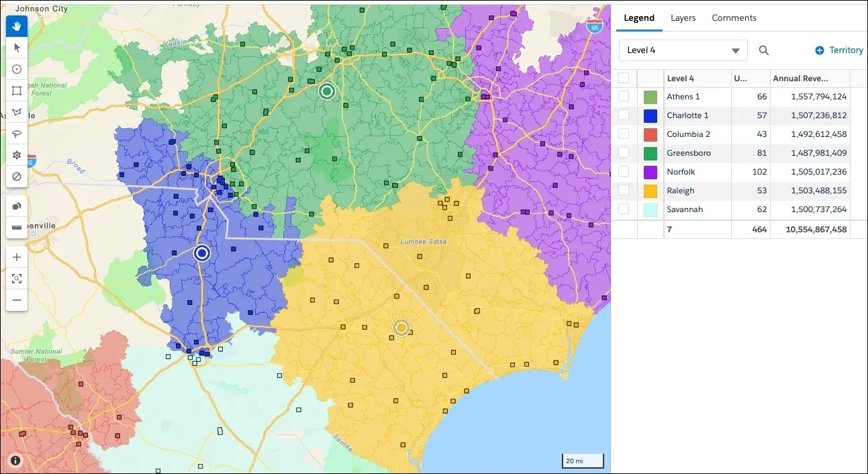
Task: Click revenue value 1,557,794,124
Action: coord(818,97)
